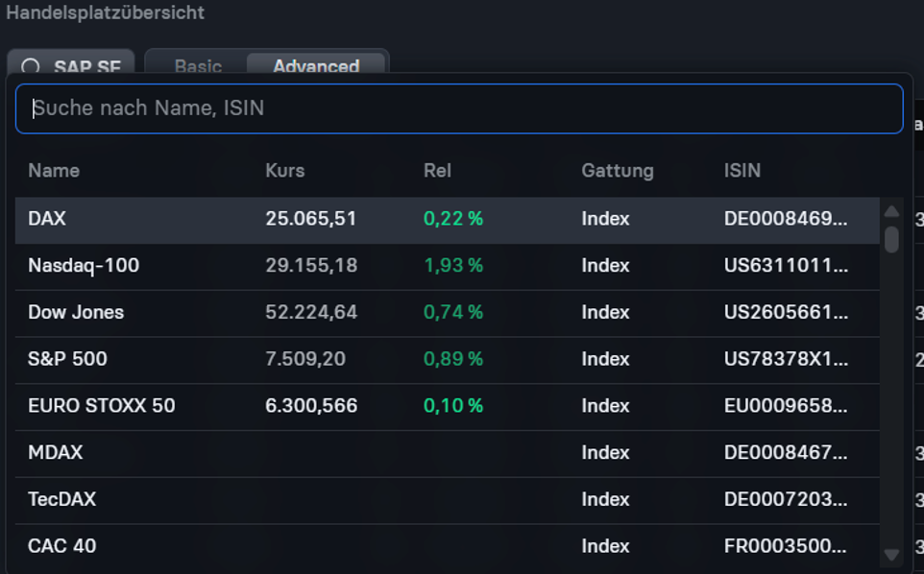924x574 pixels.
Task: Click the scrollbar up arrow in results list
Action: 891,211
